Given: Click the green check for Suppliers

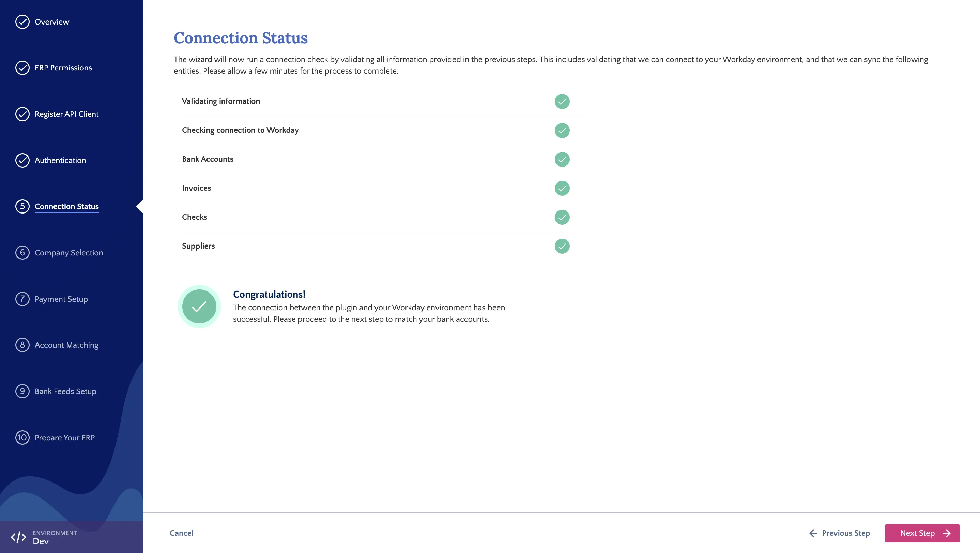Looking at the screenshot, I should coord(562,246).
